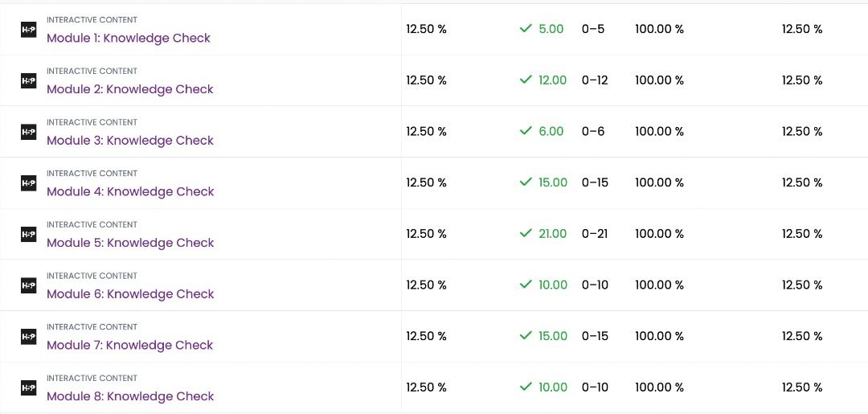Click the green 5.00 grade for Module 1

coord(551,29)
